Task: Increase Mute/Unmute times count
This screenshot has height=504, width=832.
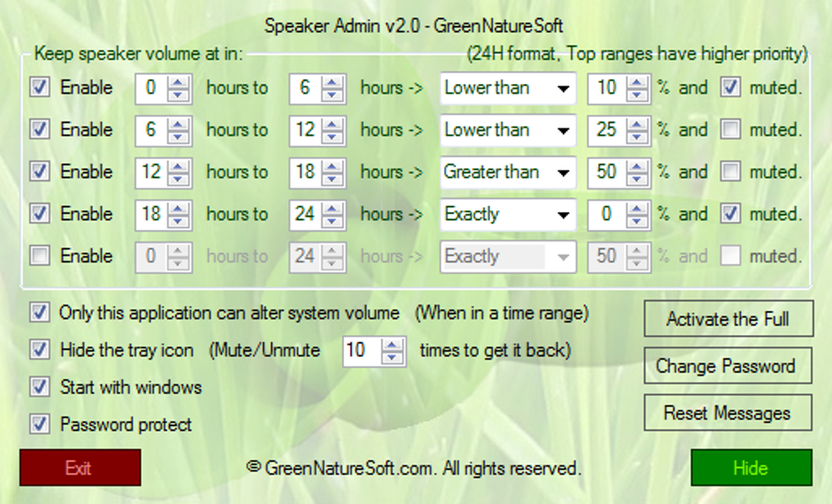Action: click(392, 344)
